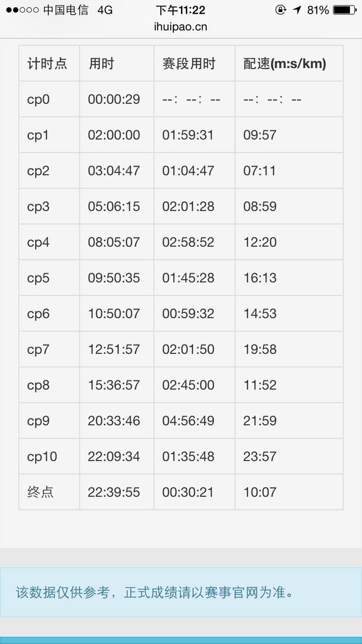Tap the signal strength dots
This screenshot has width=362, height=644.
coord(21,10)
